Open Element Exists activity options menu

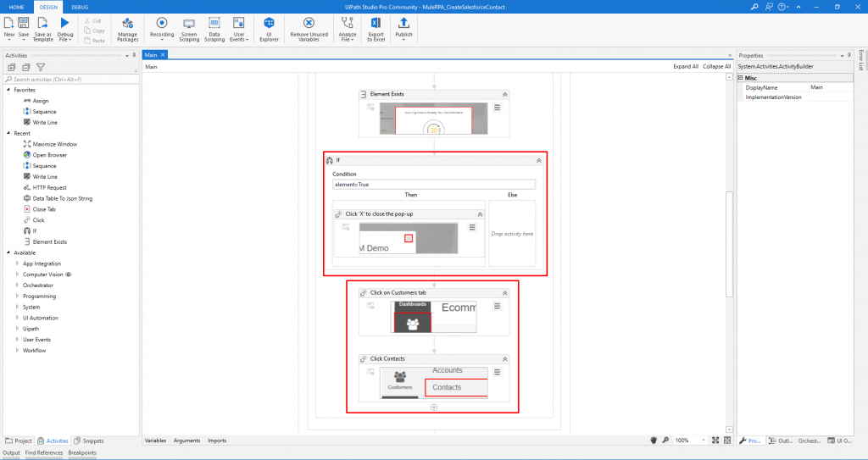pos(497,108)
